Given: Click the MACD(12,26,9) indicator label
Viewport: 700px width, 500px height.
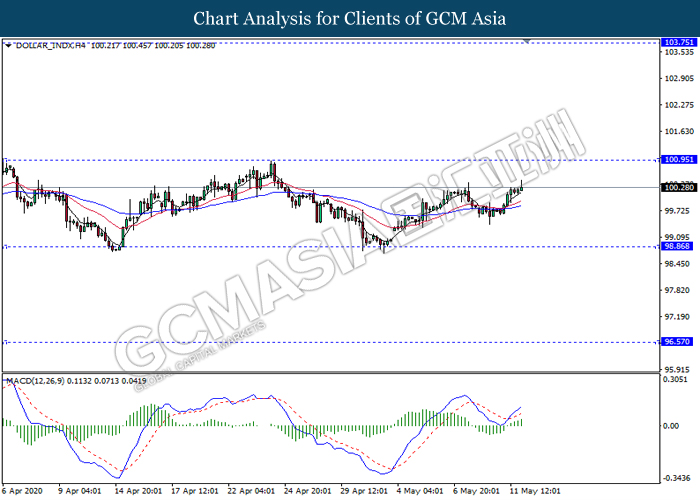Looking at the screenshot, I should click(x=36, y=381).
